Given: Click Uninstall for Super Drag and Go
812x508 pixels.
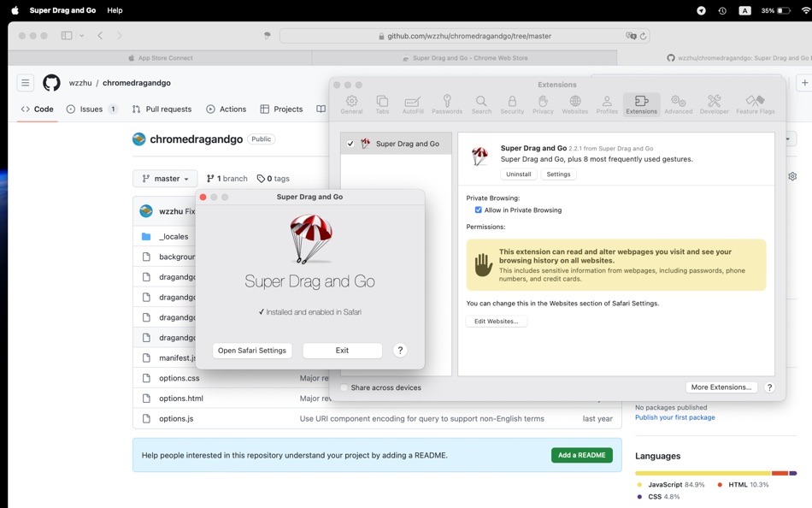Looking at the screenshot, I should (x=518, y=174).
